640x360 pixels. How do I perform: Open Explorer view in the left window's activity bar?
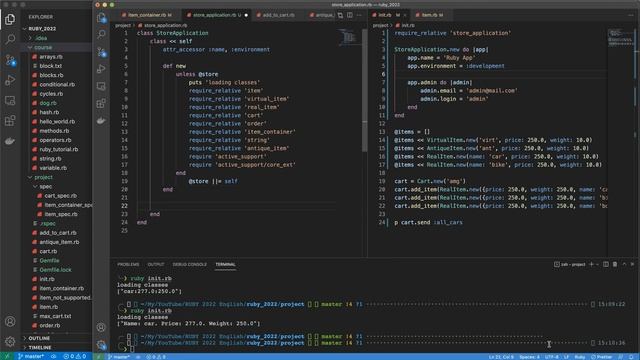click(10, 19)
